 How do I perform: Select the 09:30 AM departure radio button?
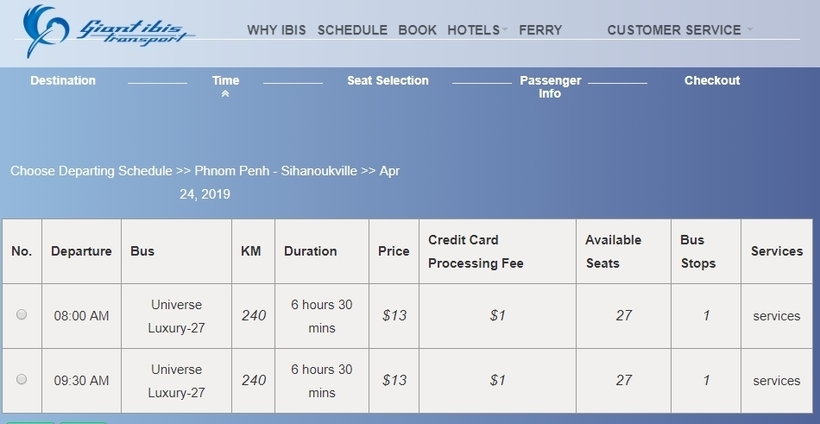pos(21,379)
